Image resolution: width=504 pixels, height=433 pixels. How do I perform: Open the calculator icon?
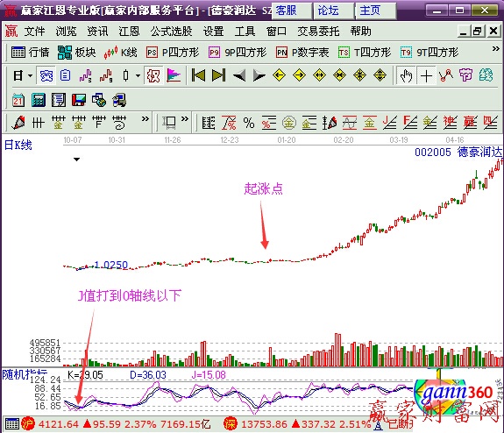click(x=39, y=100)
